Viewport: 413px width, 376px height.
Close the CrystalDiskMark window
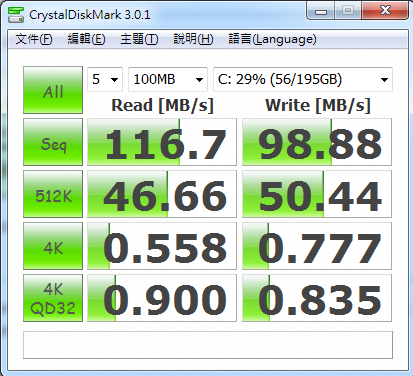[x=385, y=11]
